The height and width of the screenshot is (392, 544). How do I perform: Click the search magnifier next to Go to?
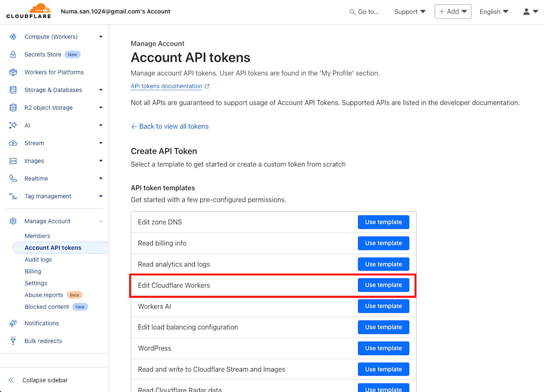tap(353, 12)
